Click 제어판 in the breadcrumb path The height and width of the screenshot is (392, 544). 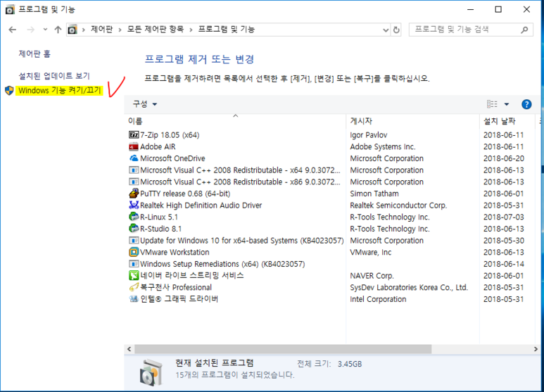[101, 30]
